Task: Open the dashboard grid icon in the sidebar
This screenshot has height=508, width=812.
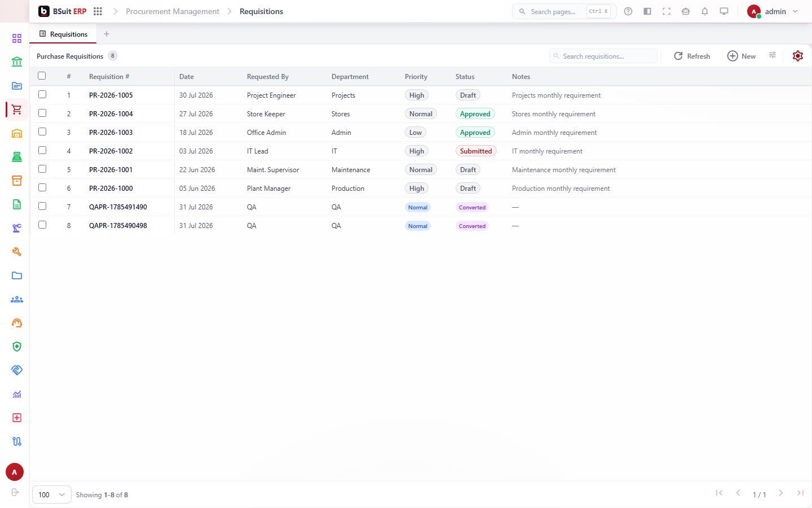Action: click(17, 38)
